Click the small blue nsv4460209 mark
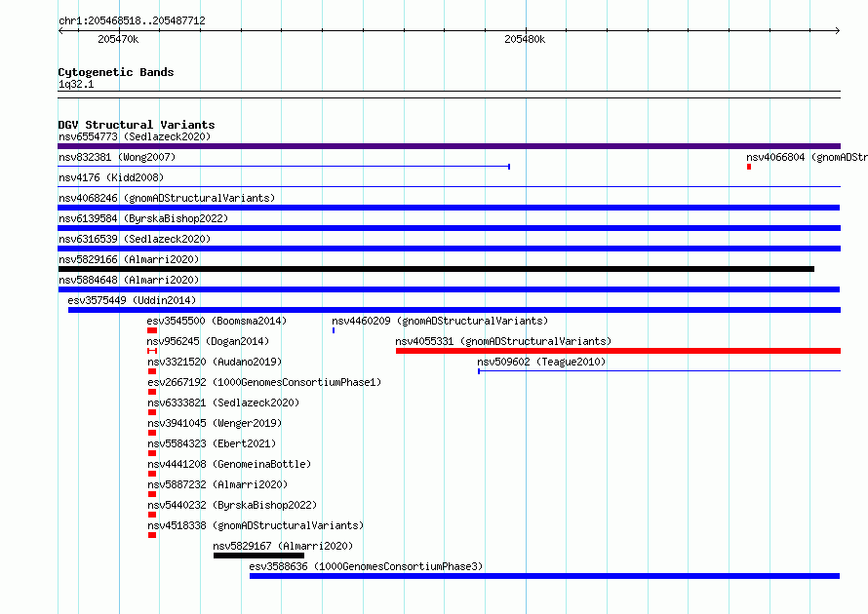This screenshot has height=614, width=868. pyautogui.click(x=334, y=330)
